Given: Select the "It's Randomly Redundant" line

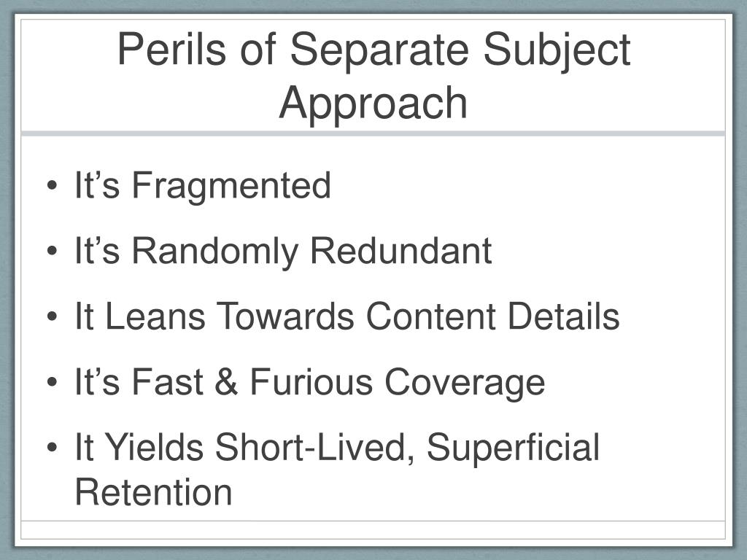Looking at the screenshot, I should pos(283,252).
